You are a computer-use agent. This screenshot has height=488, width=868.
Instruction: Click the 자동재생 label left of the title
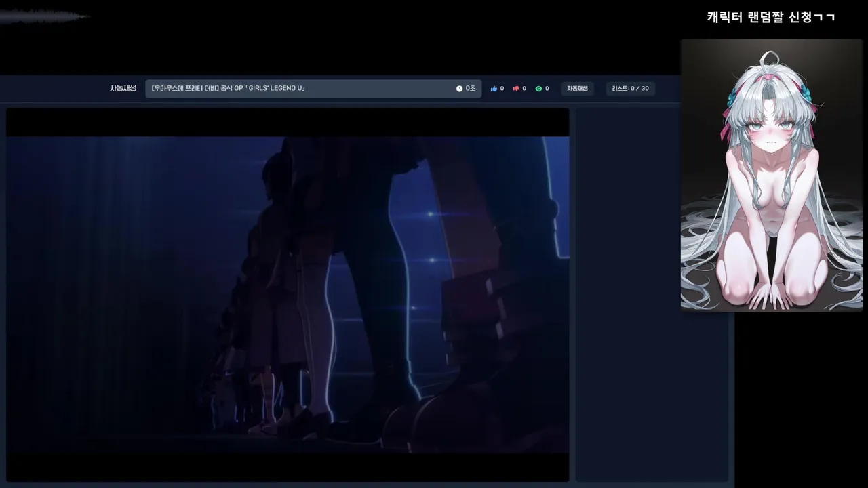(x=123, y=88)
